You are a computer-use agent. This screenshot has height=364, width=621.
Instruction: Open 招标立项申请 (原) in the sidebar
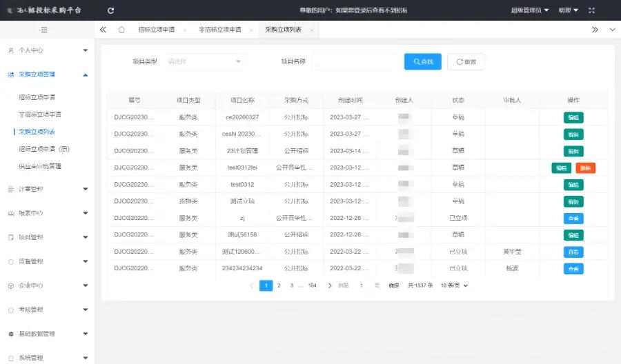click(44, 149)
